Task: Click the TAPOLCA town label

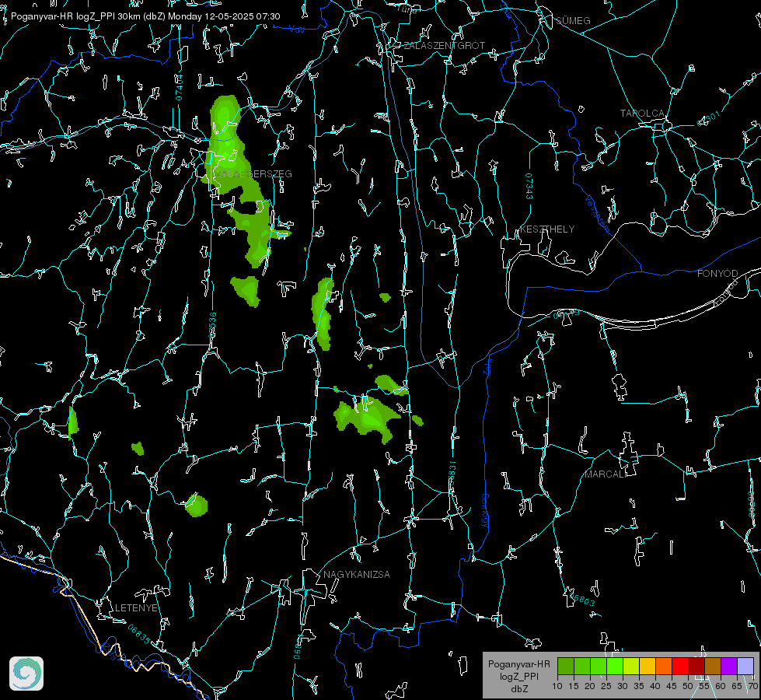Action: [642, 114]
